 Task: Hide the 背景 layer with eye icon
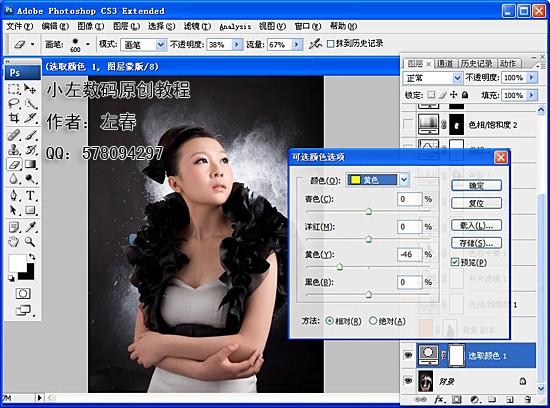408,381
